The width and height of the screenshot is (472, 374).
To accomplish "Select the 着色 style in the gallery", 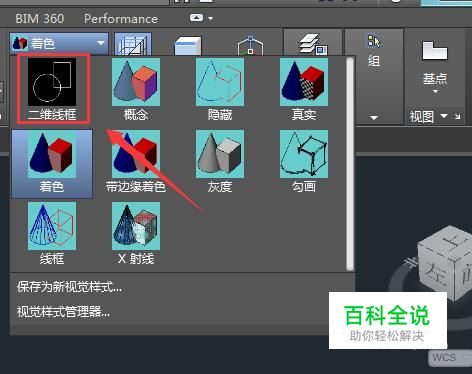I will (x=52, y=163).
